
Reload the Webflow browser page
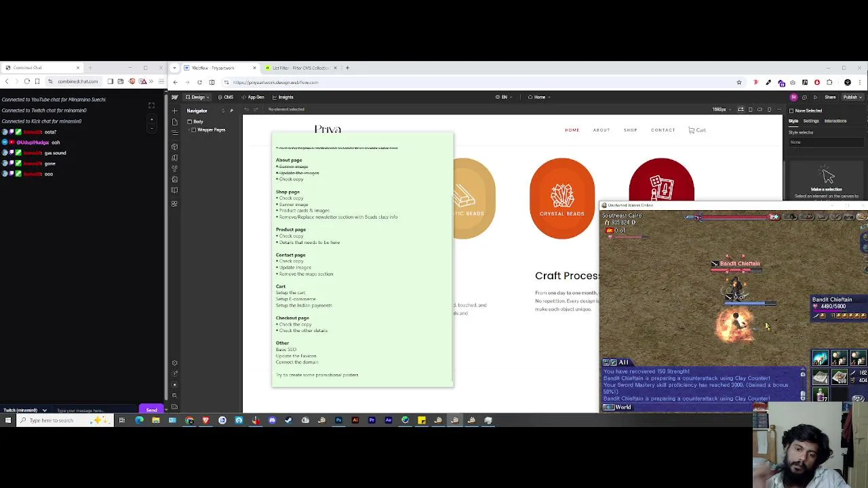click(199, 82)
